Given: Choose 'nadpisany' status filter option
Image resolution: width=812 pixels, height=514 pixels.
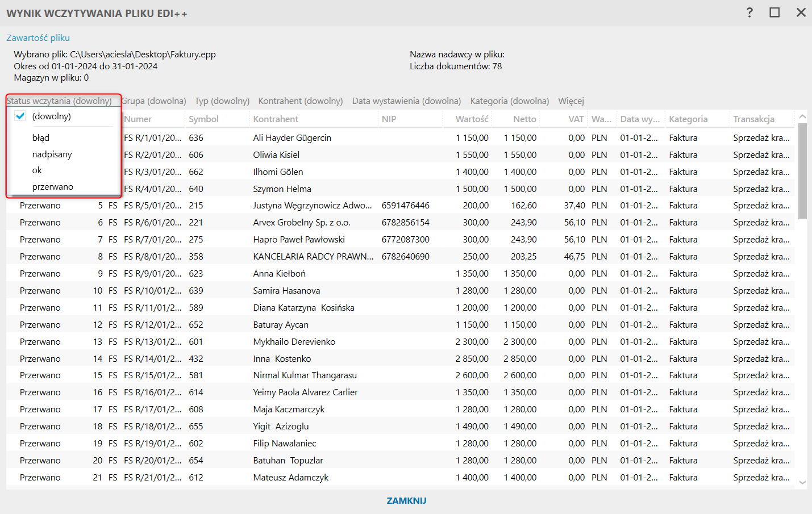Looking at the screenshot, I should click(x=52, y=154).
